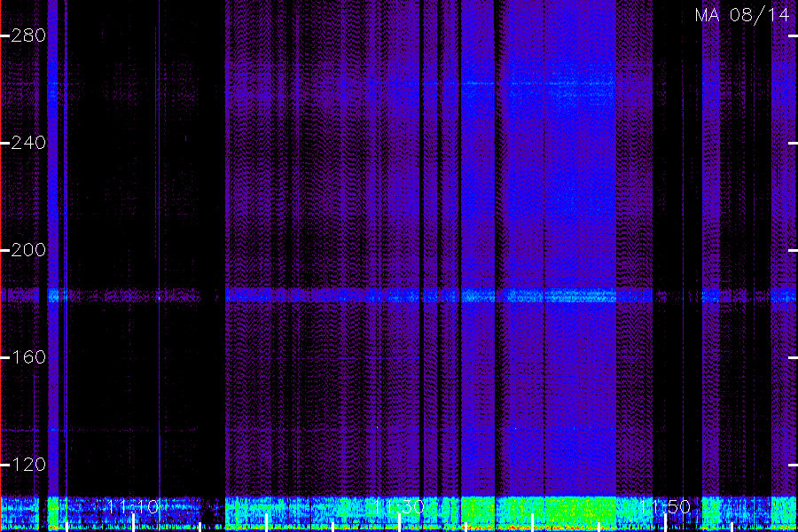
Task: Click the 11:10 time label
Action: 133,507
